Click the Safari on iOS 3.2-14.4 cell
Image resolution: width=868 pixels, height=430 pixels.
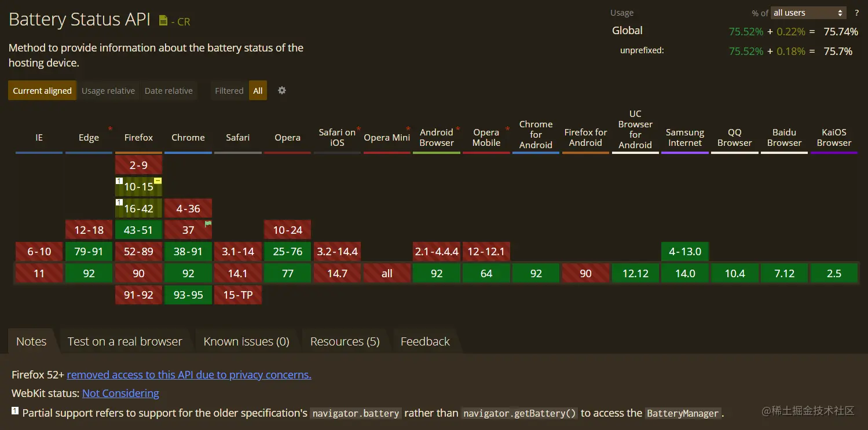(337, 252)
